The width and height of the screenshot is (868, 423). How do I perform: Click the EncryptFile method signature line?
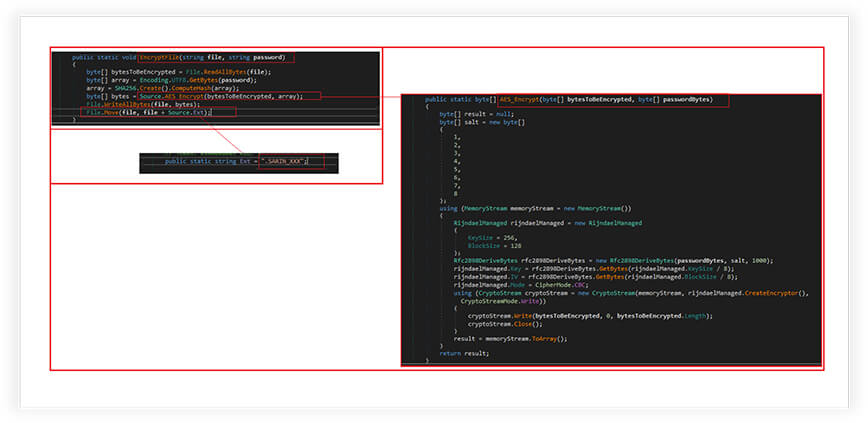pos(178,58)
